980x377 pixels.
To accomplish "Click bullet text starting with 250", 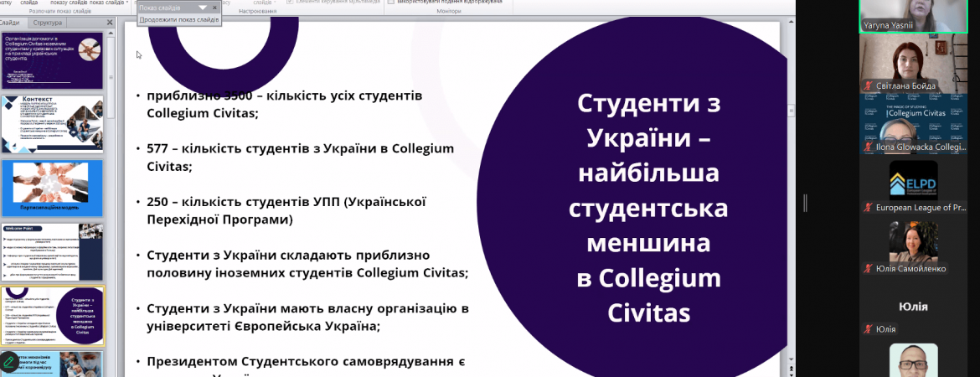I will click(x=286, y=210).
